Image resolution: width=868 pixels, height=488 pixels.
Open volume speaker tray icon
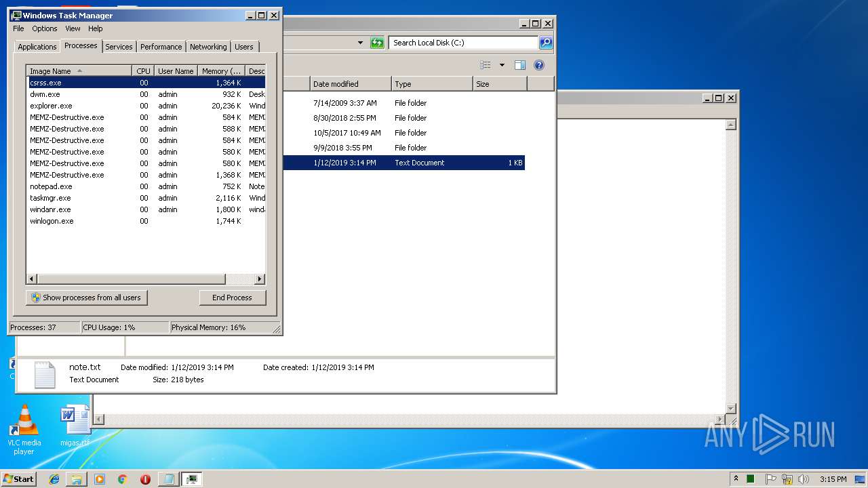[x=804, y=479]
